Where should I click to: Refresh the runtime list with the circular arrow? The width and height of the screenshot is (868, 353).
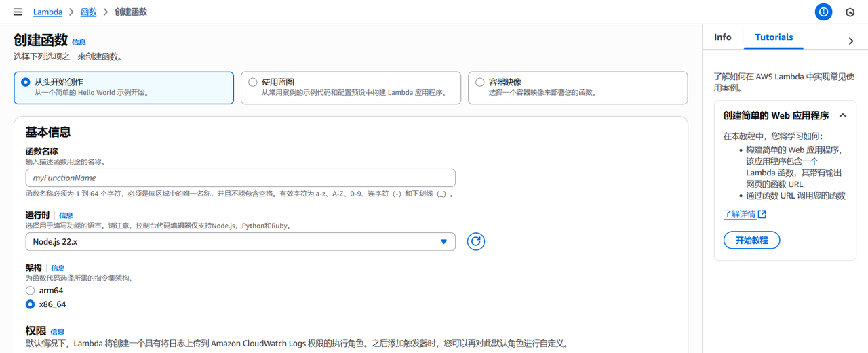pyautogui.click(x=476, y=241)
